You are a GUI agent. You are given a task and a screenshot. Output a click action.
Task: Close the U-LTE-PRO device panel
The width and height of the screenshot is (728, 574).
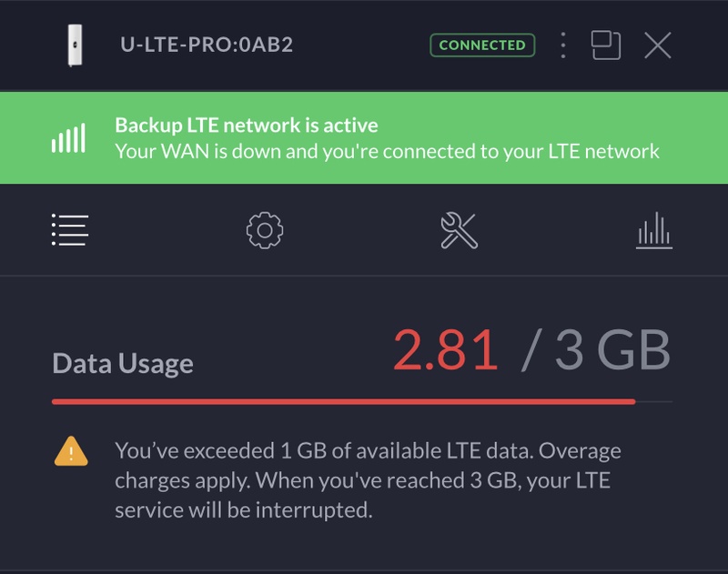[657, 45]
